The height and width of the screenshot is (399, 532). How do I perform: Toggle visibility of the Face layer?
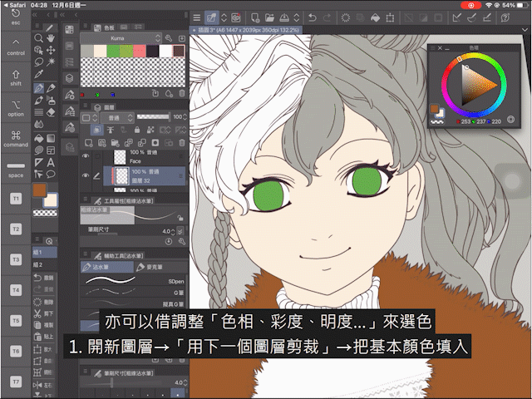(x=86, y=156)
